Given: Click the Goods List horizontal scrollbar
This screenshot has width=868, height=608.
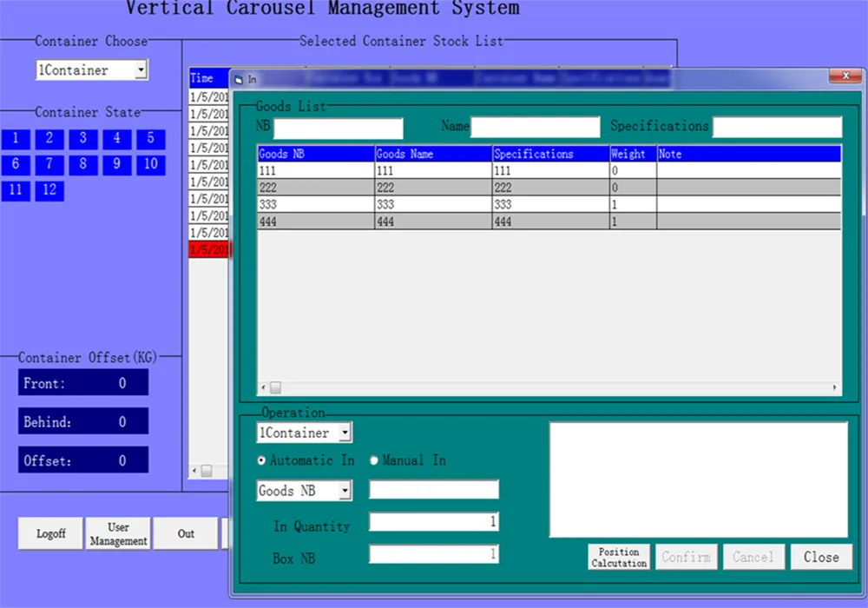Looking at the screenshot, I should pyautogui.click(x=549, y=387).
